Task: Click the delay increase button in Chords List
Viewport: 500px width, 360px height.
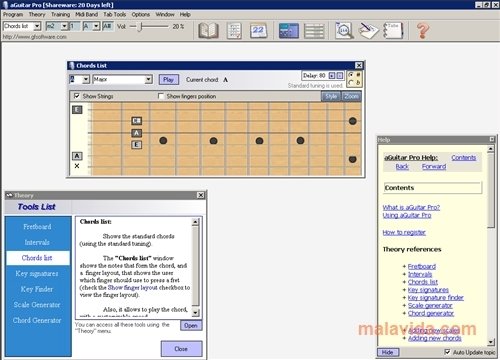Action: tap(332, 76)
